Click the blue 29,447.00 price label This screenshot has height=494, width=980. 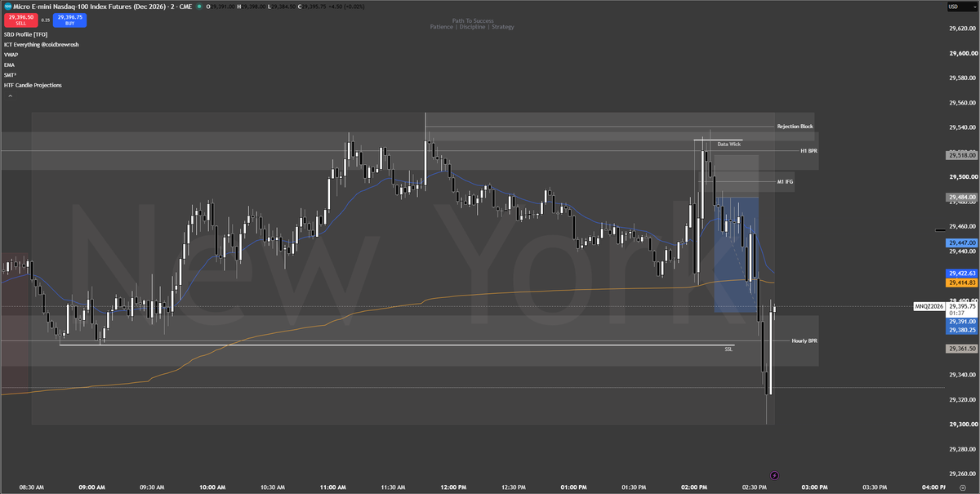(962, 243)
